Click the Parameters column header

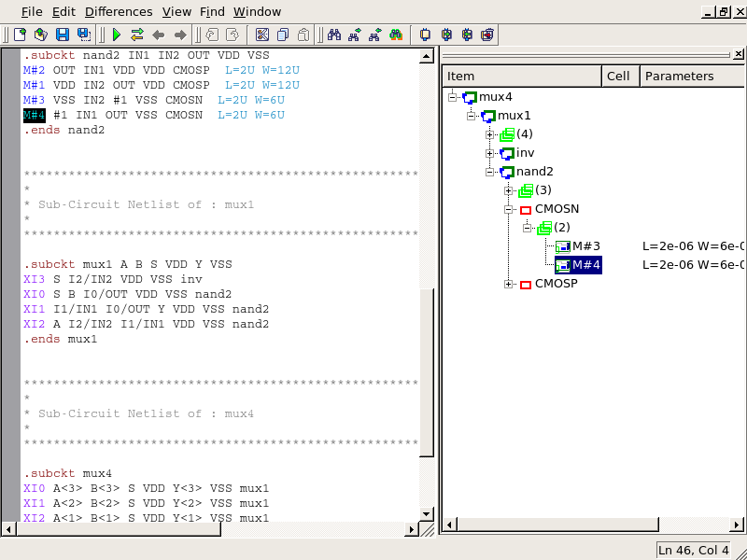(x=679, y=77)
